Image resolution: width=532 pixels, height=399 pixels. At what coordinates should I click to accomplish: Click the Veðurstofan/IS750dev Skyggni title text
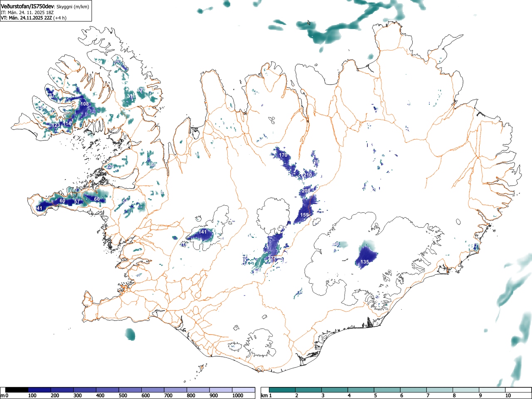tap(45, 7)
